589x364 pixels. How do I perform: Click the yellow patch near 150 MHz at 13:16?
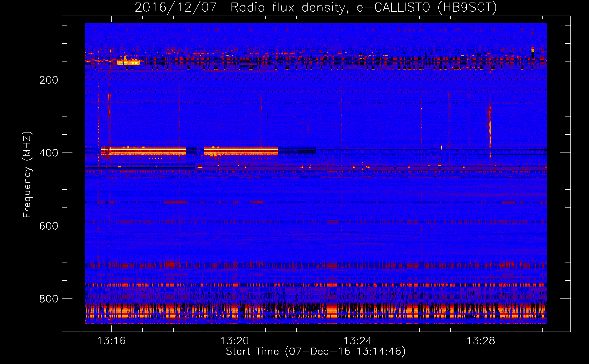pyautogui.click(x=129, y=62)
